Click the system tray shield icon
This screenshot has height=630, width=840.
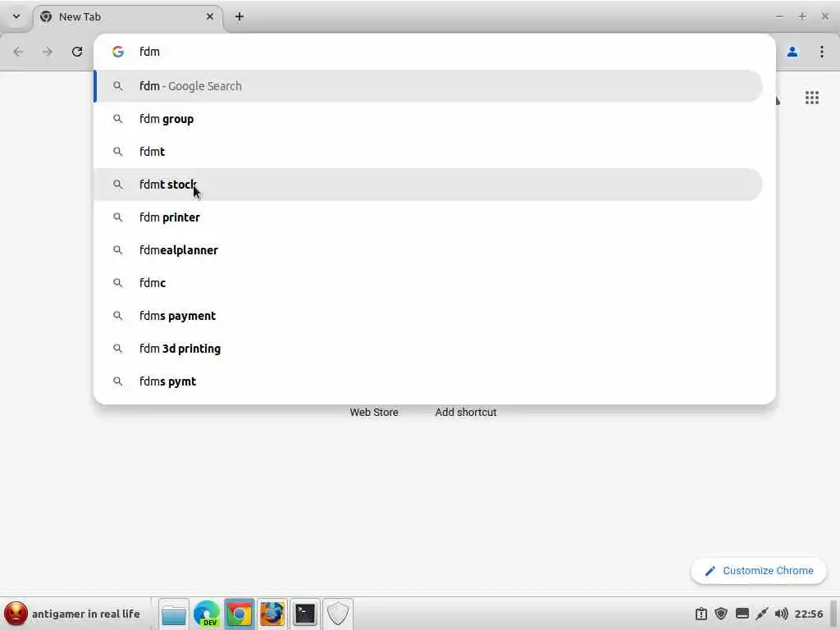721,614
